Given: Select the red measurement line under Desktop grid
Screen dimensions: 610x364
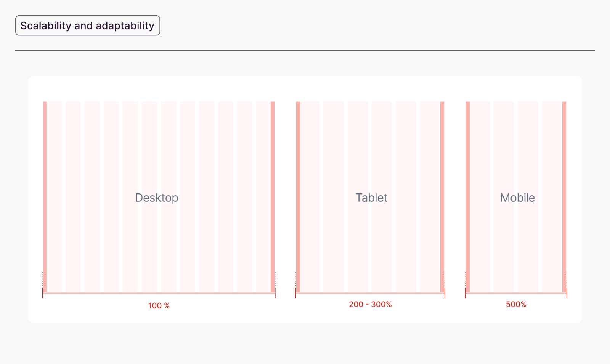Looking at the screenshot, I should point(159,293).
